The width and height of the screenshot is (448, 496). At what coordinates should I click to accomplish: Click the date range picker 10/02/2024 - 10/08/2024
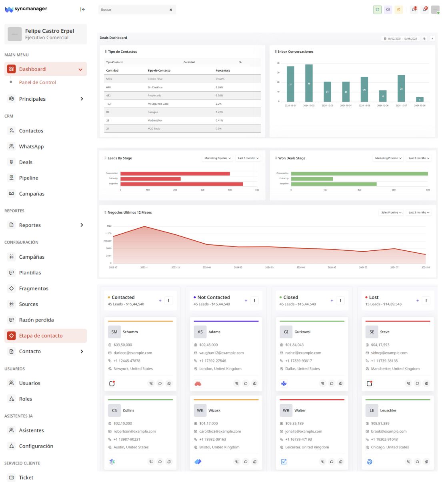point(401,39)
